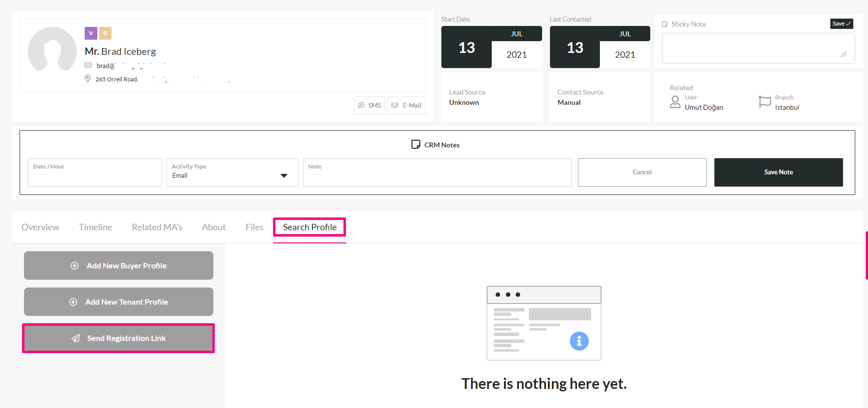Open the Related MA's tab
Viewport: 868px width, 408px height.
point(157,227)
